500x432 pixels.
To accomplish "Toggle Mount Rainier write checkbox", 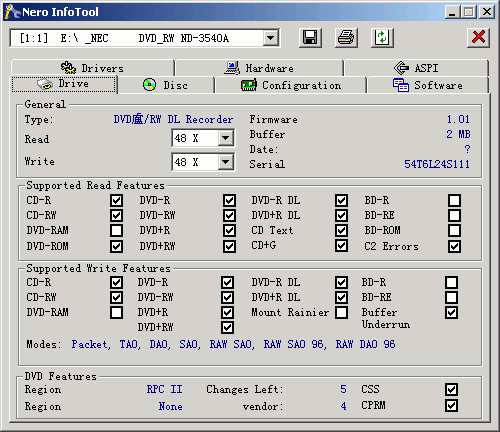I will click(341, 312).
